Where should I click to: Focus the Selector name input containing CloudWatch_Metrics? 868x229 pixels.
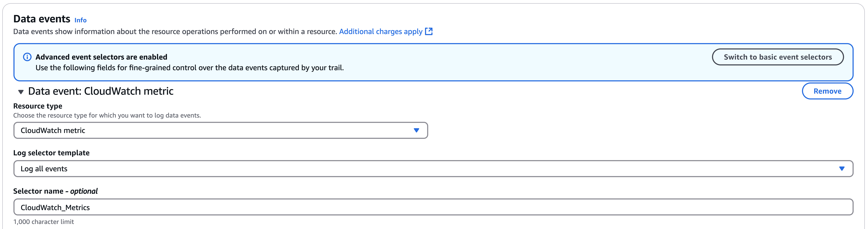tap(433, 207)
